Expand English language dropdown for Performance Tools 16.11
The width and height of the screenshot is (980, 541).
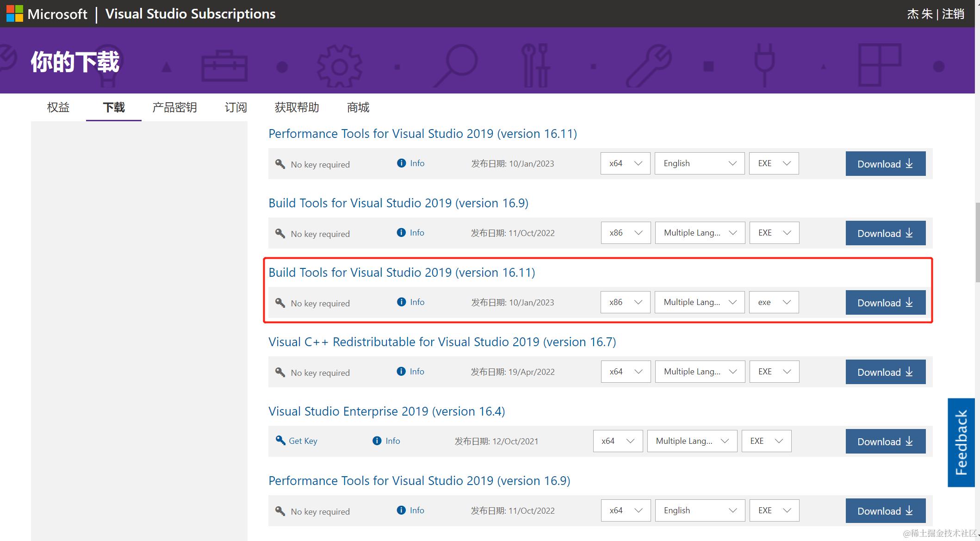point(699,163)
